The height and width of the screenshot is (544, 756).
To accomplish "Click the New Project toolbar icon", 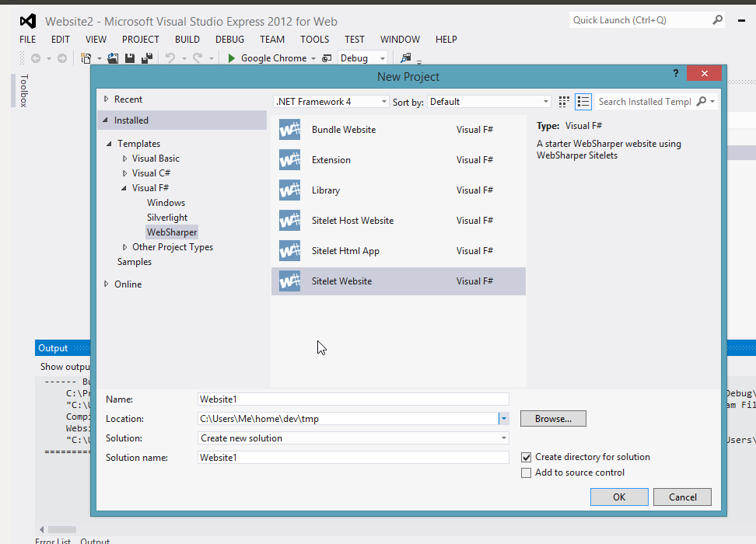I will click(86, 57).
